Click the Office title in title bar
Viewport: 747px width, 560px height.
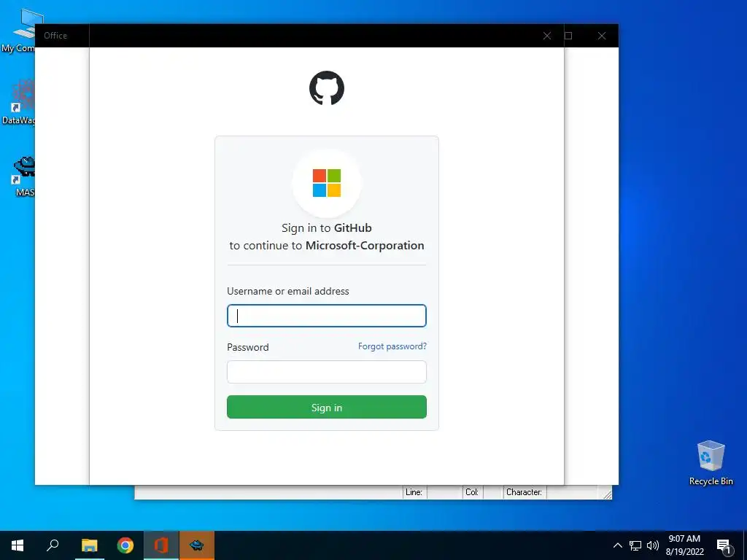55,36
